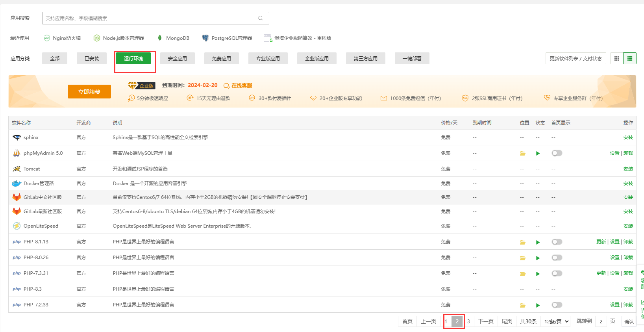Click the 确认 jump confirm button
The height and width of the screenshot is (332, 644).
coord(629,321)
